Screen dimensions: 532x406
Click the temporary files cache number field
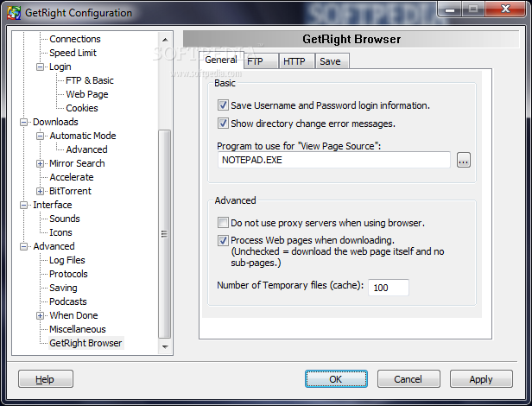[389, 288]
